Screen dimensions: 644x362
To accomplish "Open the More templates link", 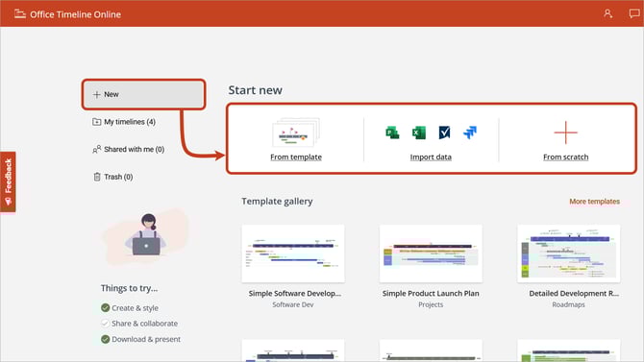I will [594, 202].
